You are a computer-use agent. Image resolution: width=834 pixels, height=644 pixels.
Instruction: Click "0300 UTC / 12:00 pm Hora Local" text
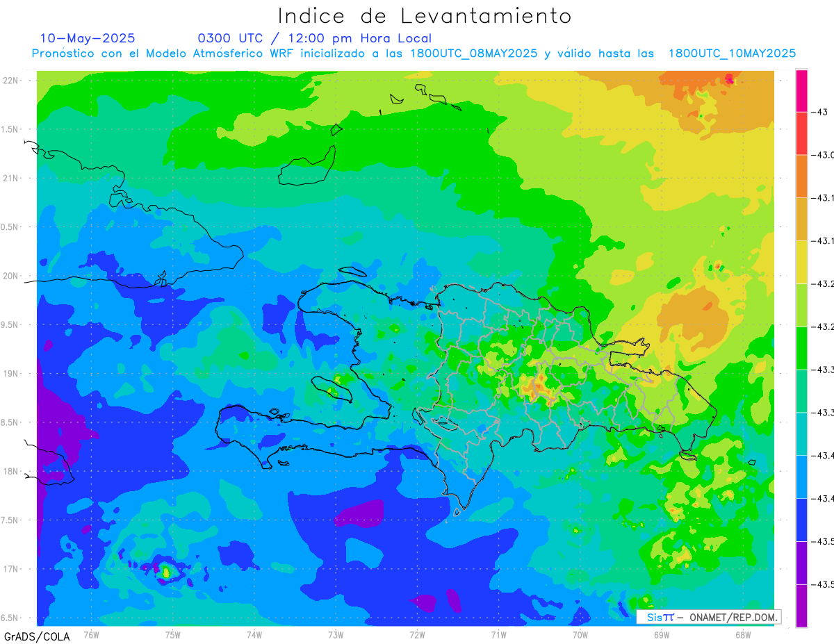[314, 38]
